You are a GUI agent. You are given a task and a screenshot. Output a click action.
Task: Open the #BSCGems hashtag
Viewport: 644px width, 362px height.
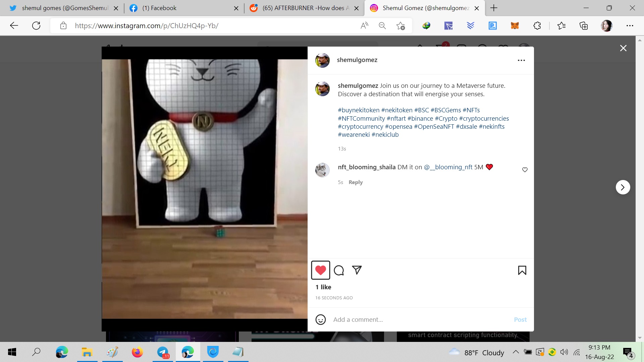tap(446, 110)
